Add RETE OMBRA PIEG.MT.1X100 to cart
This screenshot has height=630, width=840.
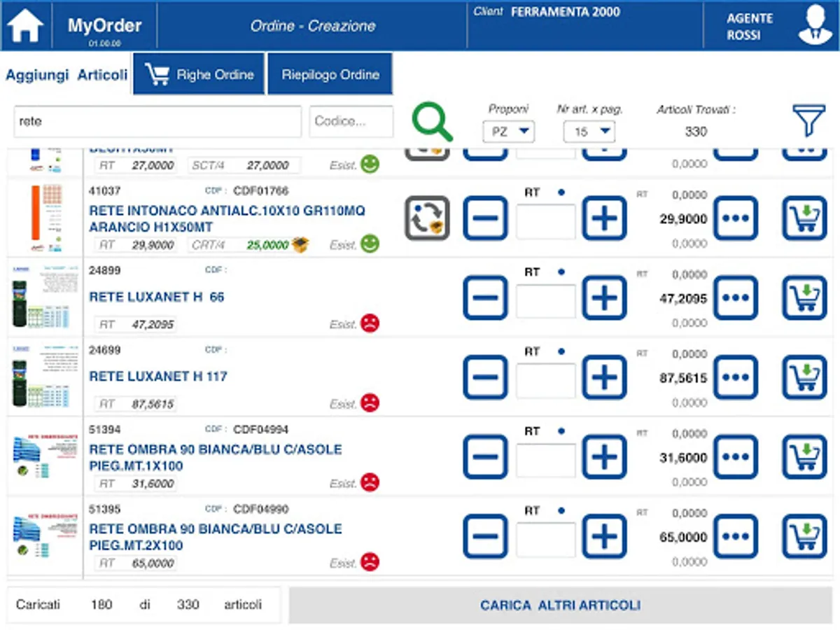pos(804,457)
